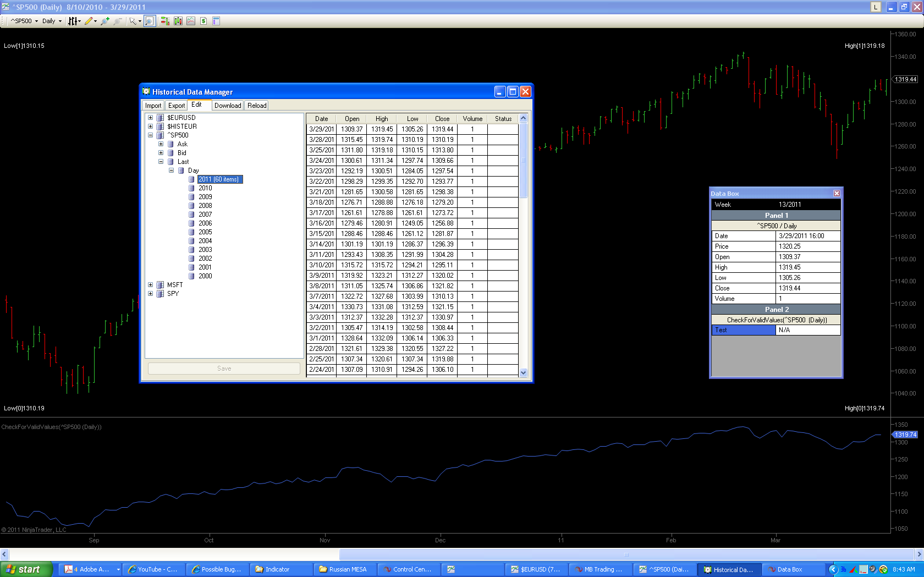
Task: Open the $EURUSD chart taskbar button
Action: point(536,569)
